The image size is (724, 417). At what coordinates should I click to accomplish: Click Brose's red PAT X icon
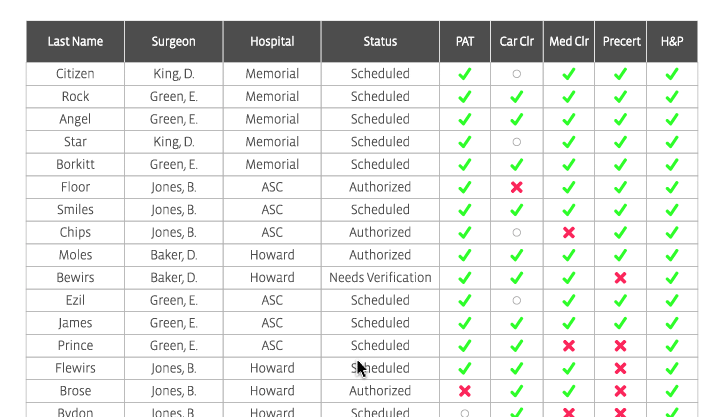(464, 391)
